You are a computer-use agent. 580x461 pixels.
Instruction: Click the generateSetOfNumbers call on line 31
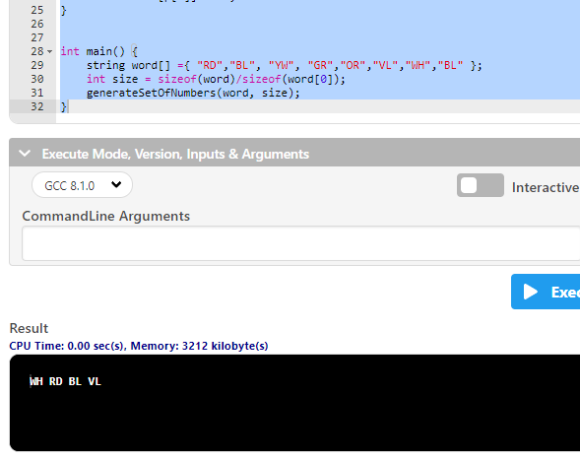[x=151, y=93]
